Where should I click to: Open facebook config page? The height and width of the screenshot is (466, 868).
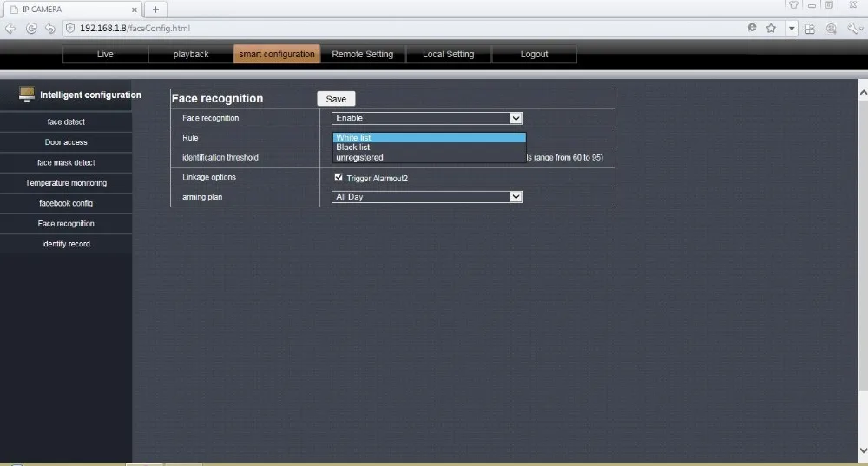(66, 203)
